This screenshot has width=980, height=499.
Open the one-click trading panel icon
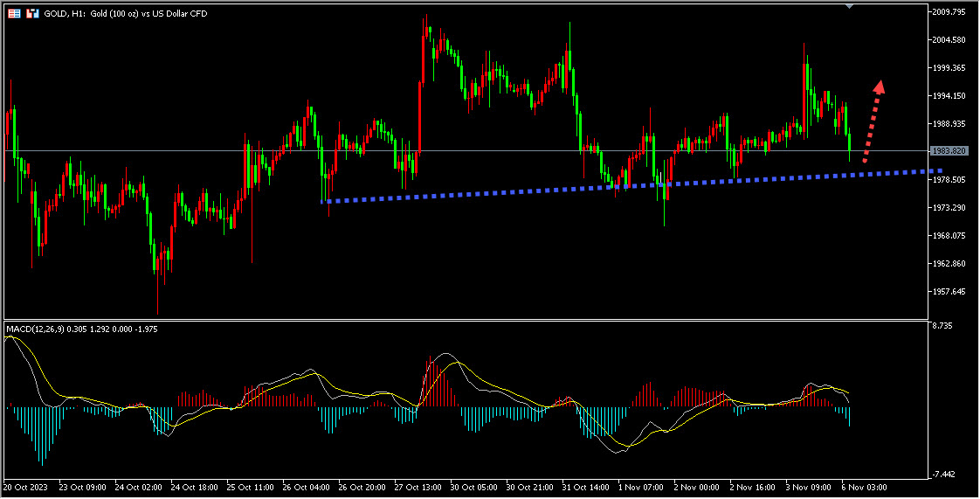[x=14, y=13]
